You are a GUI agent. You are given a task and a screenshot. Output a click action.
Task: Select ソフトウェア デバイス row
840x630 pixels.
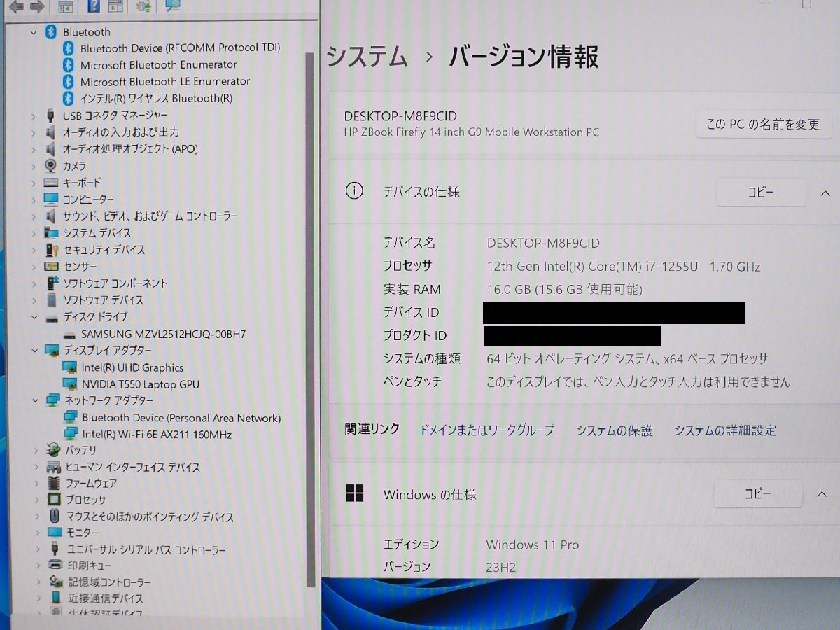(x=103, y=300)
